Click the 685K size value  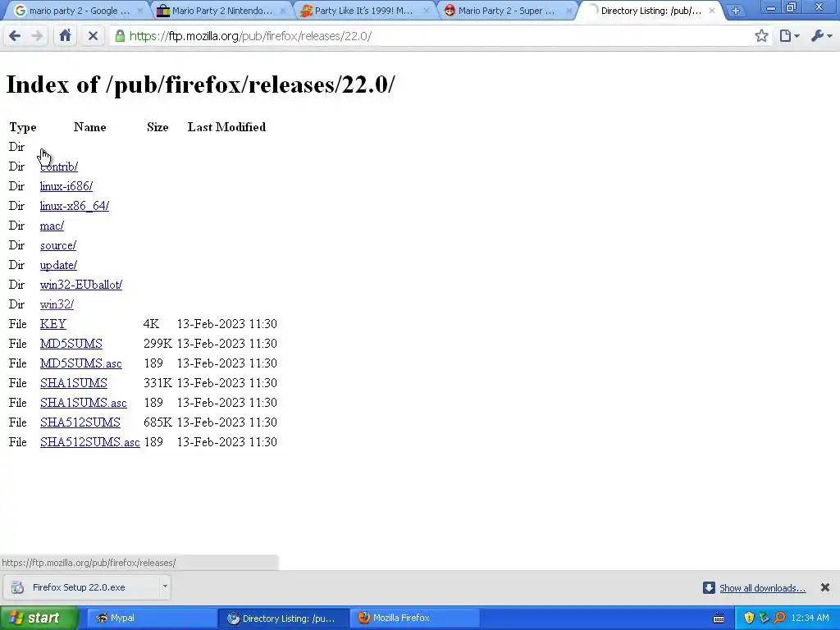(157, 422)
